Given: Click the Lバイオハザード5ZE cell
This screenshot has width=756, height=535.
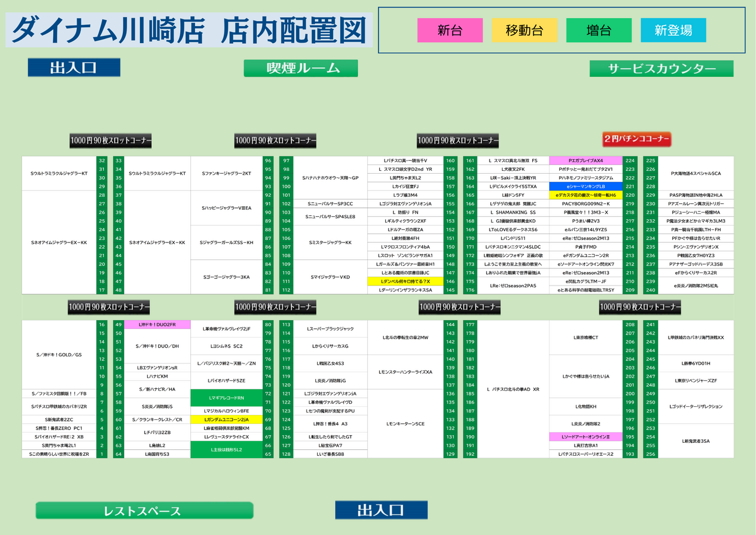Looking at the screenshot, I should click(227, 381).
